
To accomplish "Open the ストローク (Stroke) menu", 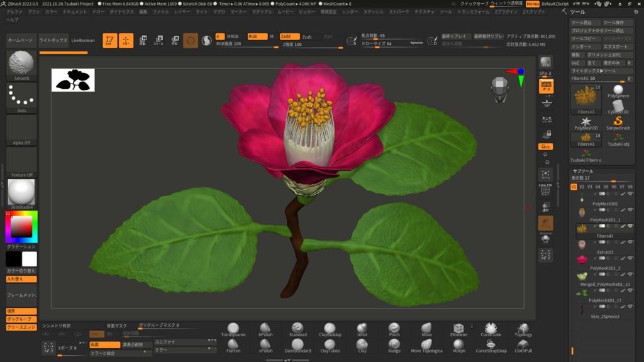I will pyautogui.click(x=399, y=12).
